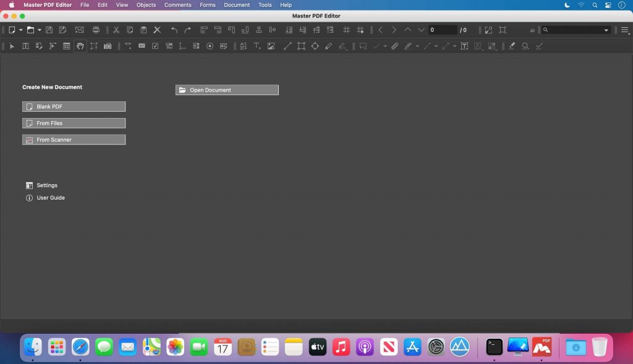Select the Magnifier zoom tool
Viewport: 633px width, 364px height.
[x=525, y=46]
